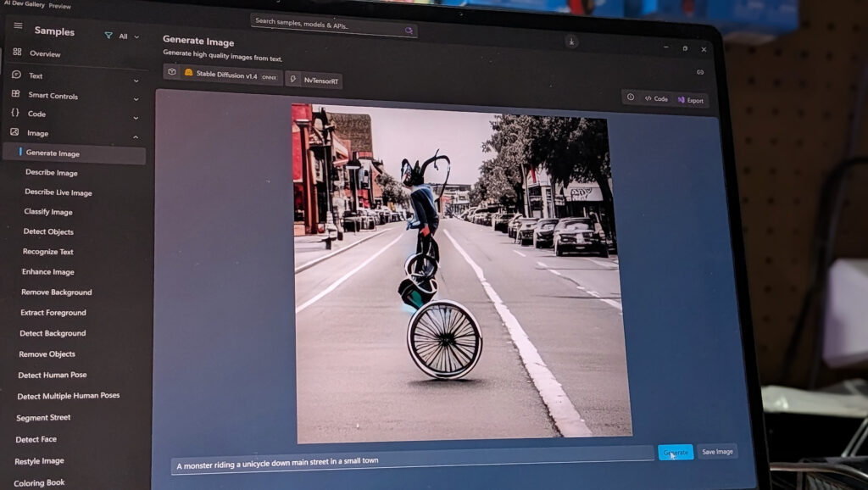Open the Extract Foreground sample
The image size is (868, 490).
click(53, 312)
